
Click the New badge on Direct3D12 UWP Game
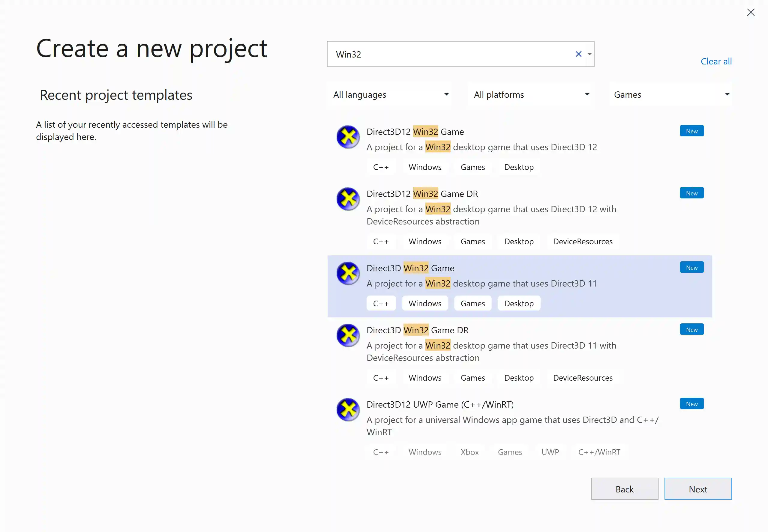pyautogui.click(x=691, y=403)
